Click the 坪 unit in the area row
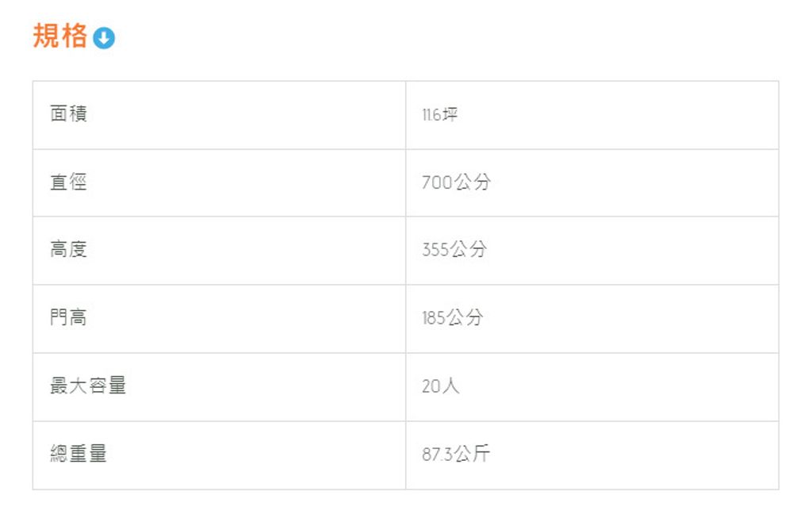 coord(450,115)
